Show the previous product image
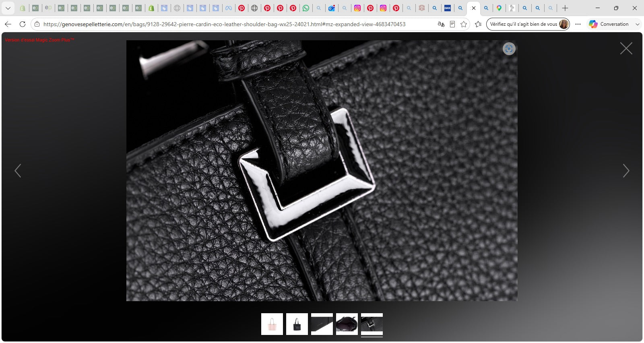The width and height of the screenshot is (644, 343). tap(18, 171)
